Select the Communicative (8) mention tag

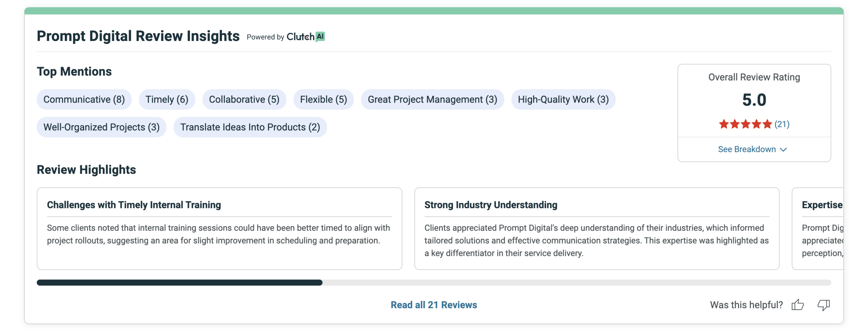point(84,99)
